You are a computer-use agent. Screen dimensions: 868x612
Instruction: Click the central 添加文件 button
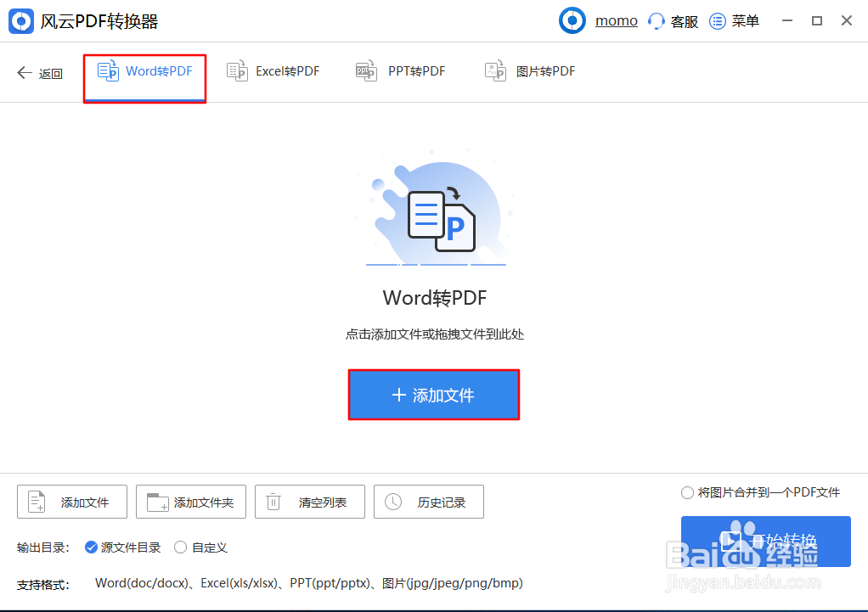click(434, 394)
